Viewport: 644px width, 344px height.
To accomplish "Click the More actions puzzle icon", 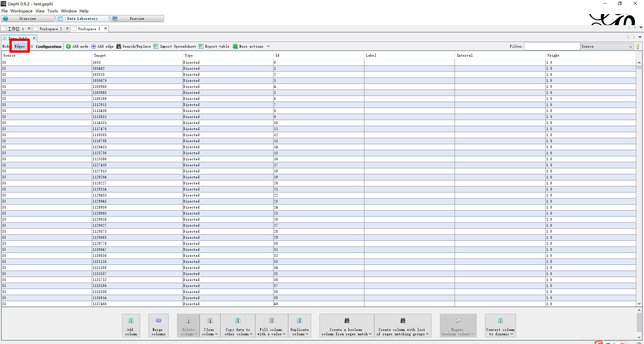I will pyautogui.click(x=235, y=46).
